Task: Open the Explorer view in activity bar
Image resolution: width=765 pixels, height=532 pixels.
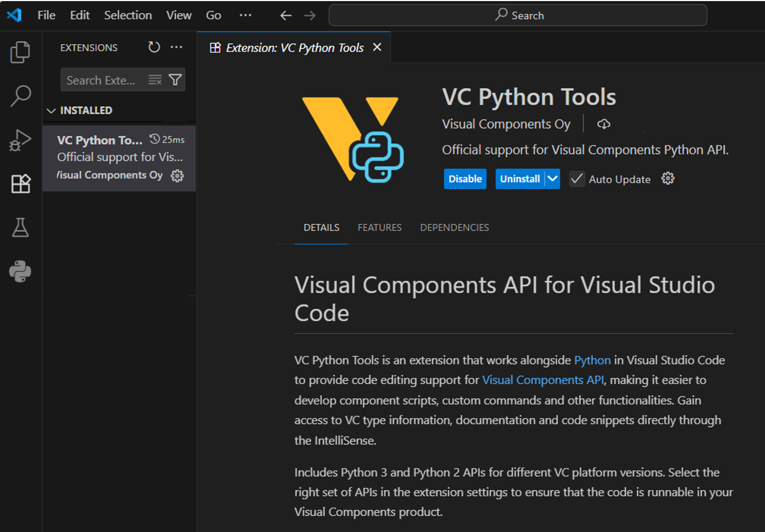Action: tap(20, 52)
